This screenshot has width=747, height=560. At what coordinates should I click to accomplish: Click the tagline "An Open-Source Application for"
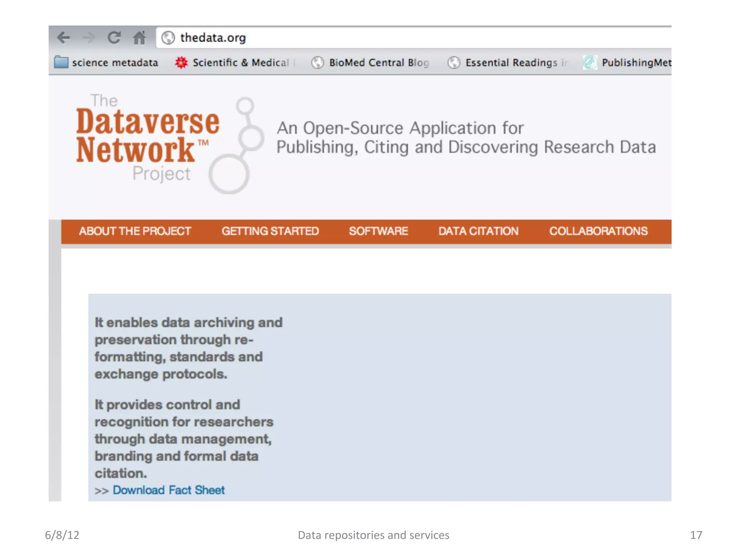[400, 128]
